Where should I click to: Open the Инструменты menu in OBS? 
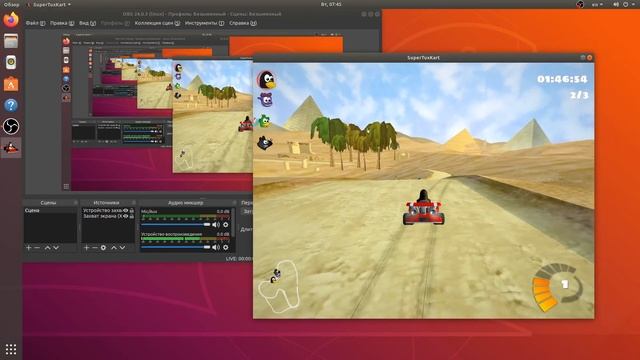point(204,23)
